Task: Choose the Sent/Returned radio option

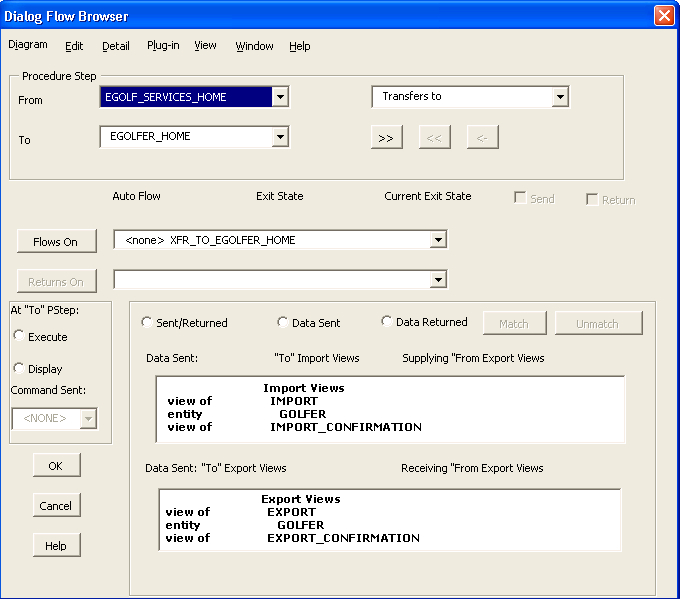Action: [148, 323]
